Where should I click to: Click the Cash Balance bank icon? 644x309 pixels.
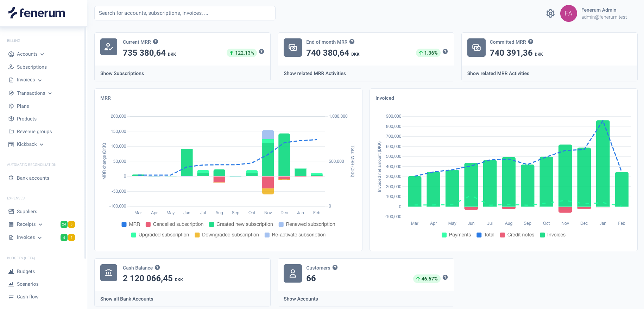tap(109, 273)
